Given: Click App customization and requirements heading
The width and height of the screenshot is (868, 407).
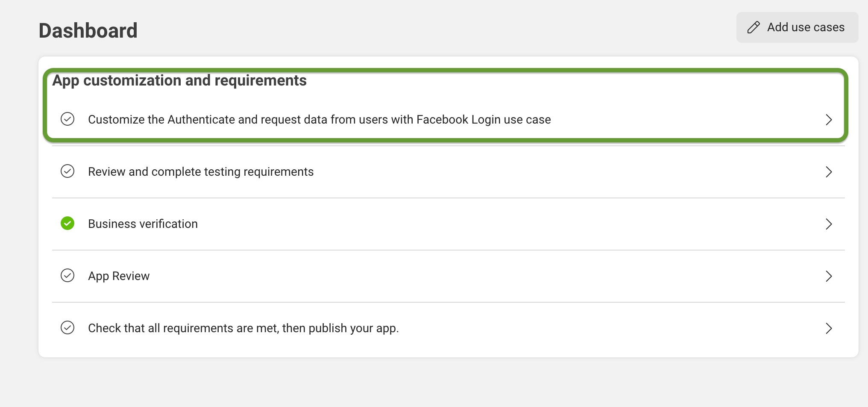Looking at the screenshot, I should tap(179, 81).
